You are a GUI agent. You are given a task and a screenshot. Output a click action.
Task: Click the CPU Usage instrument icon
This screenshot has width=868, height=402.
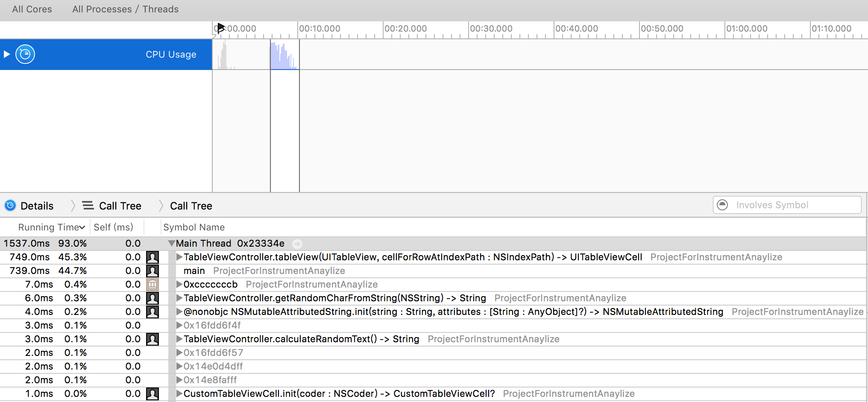(x=25, y=54)
